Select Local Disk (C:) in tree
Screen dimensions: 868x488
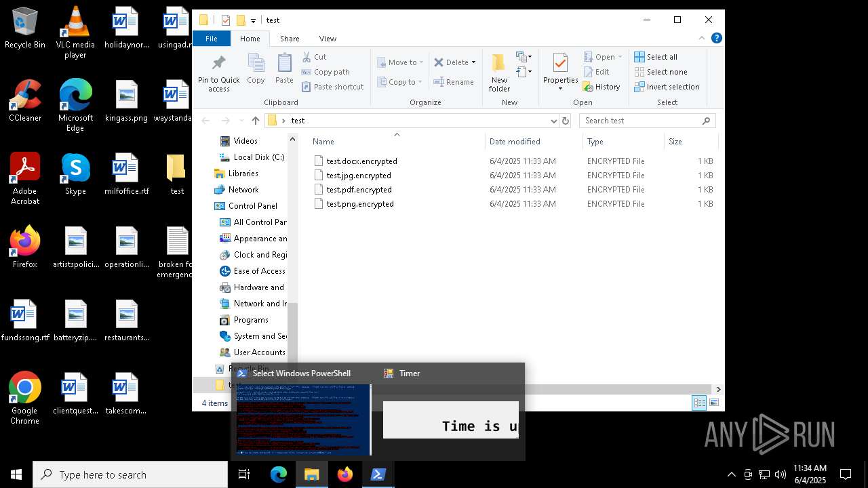(x=251, y=157)
